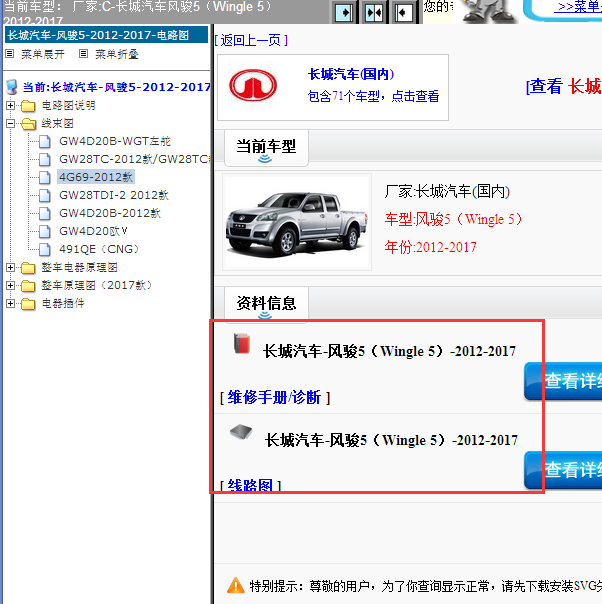The height and width of the screenshot is (604, 602).
Task: Click the document icon for GW4D20B-WGT
Action: coord(45,142)
